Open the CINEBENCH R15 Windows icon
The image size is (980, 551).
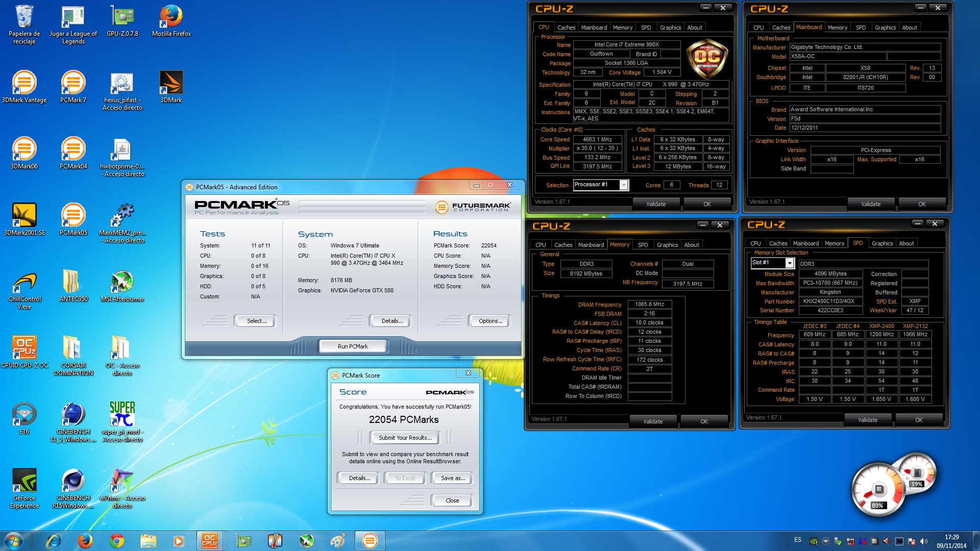pyautogui.click(x=73, y=489)
